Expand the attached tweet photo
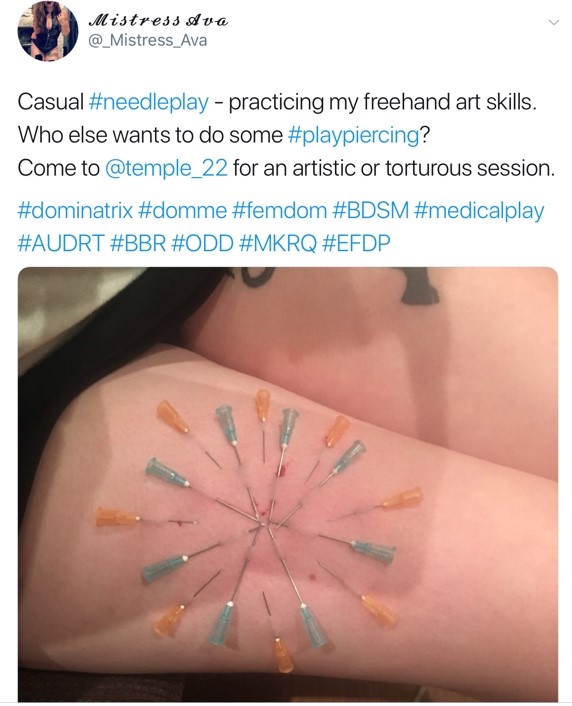Screen dimensions: 572x706 pos(288,484)
